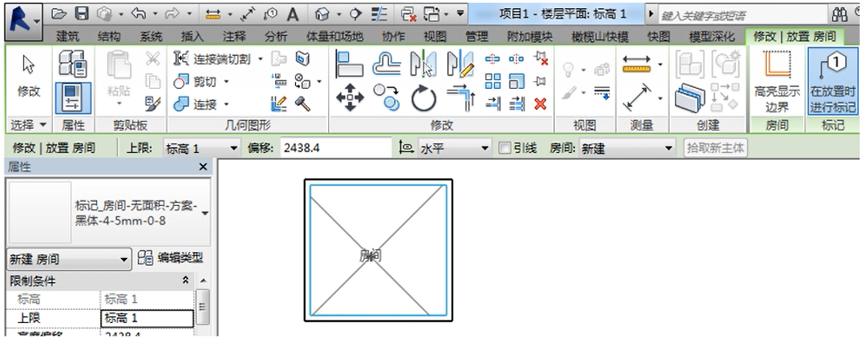
Task: Open the default 3D view house icon
Action: pos(321,13)
